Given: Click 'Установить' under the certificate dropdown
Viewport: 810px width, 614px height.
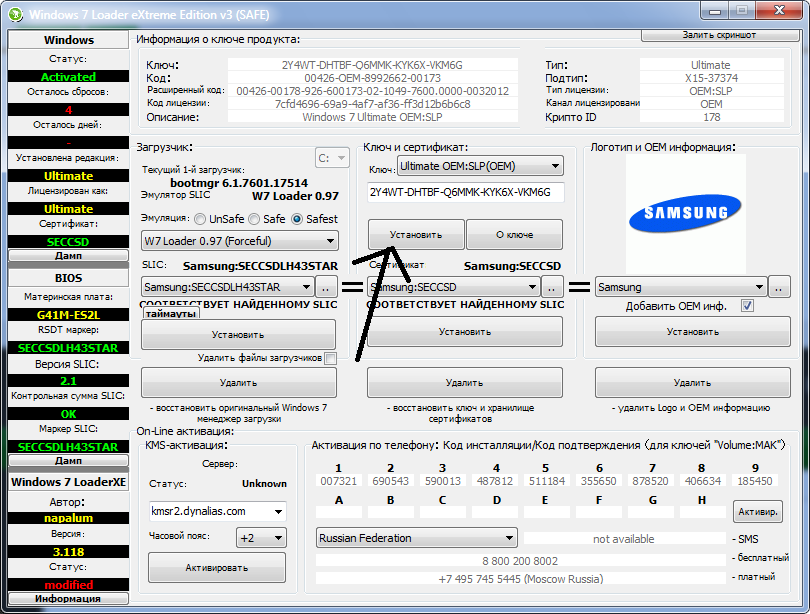Looking at the screenshot, I should point(465,332).
